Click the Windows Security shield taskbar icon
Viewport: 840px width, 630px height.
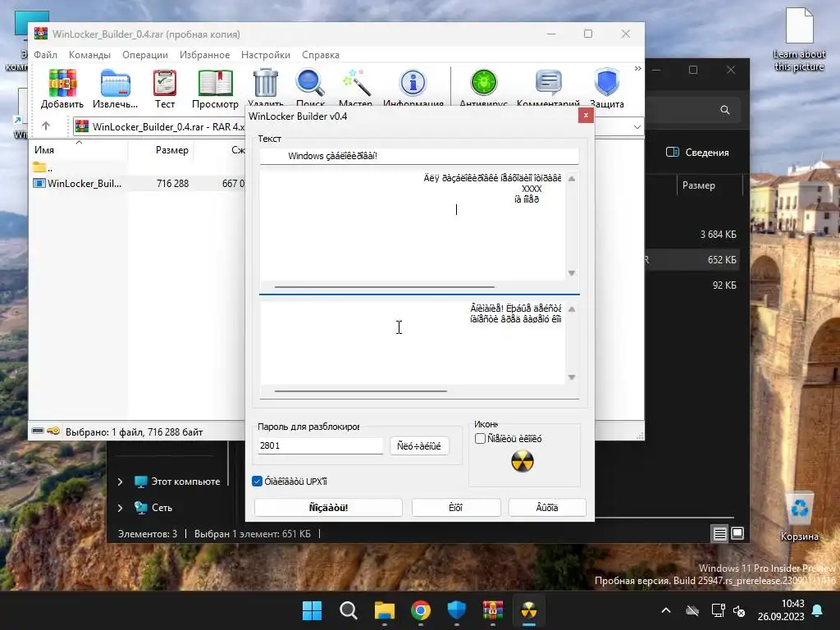(x=457, y=610)
